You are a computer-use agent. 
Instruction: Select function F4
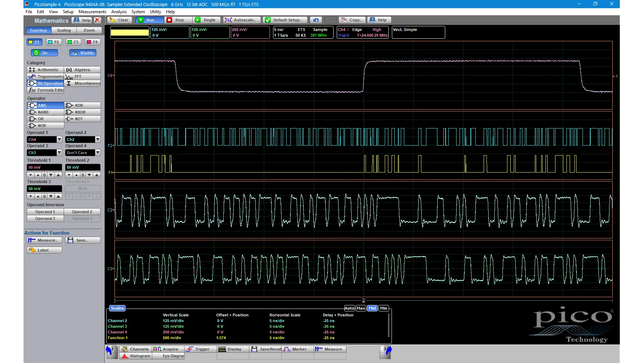click(93, 42)
